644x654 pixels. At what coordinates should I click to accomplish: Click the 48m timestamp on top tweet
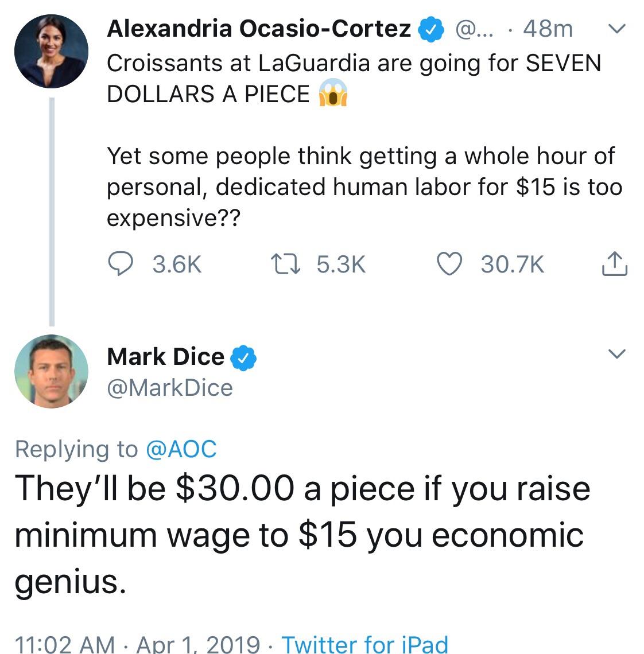[x=548, y=29]
